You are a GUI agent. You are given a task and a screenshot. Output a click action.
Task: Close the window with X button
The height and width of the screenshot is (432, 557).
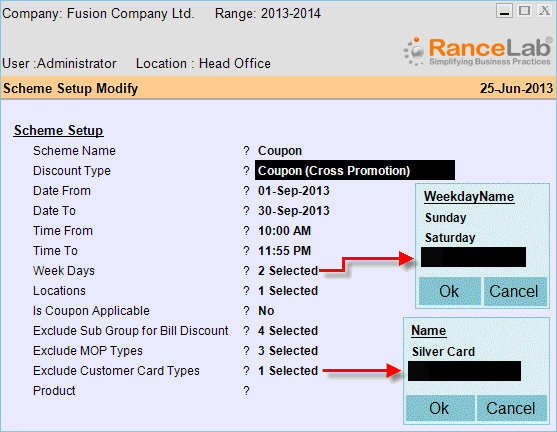544,11
